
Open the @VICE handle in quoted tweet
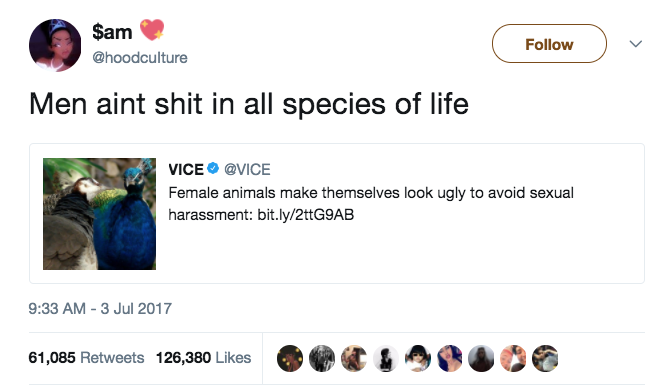coord(247,170)
